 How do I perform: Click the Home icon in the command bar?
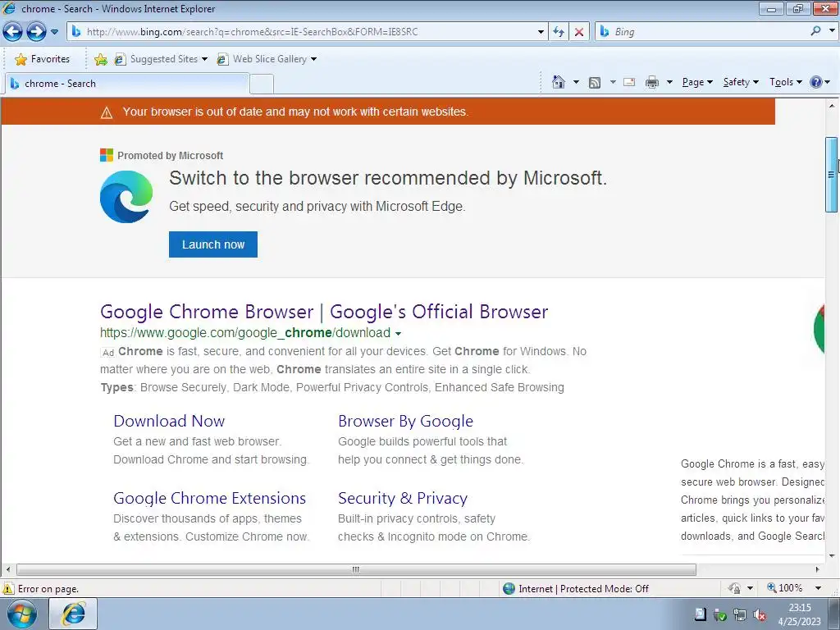coord(558,82)
